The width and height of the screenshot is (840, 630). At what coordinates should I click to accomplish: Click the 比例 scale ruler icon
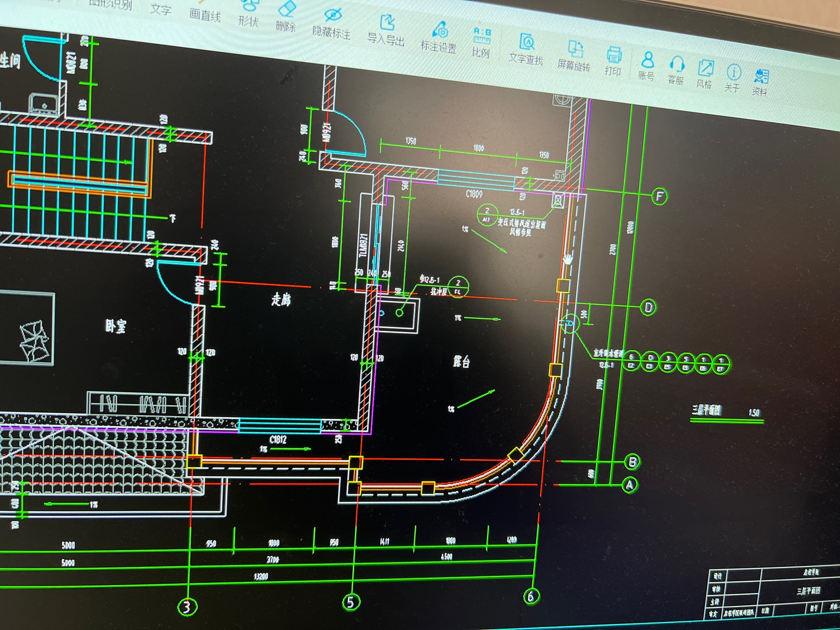click(x=482, y=36)
